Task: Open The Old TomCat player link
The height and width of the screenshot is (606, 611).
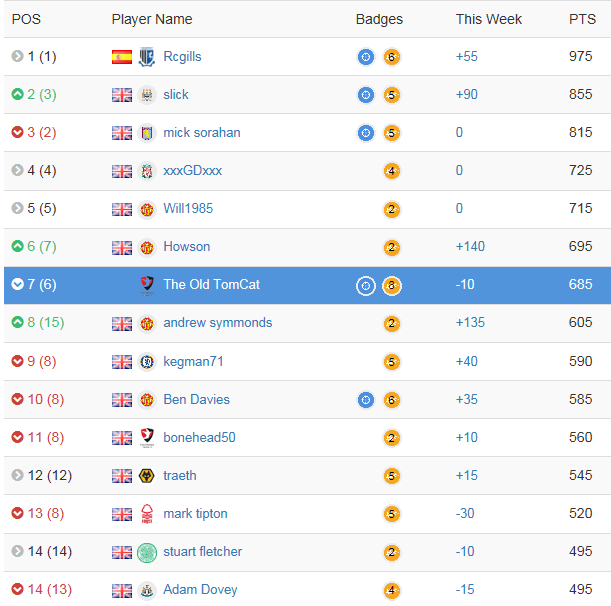Action: point(211,285)
